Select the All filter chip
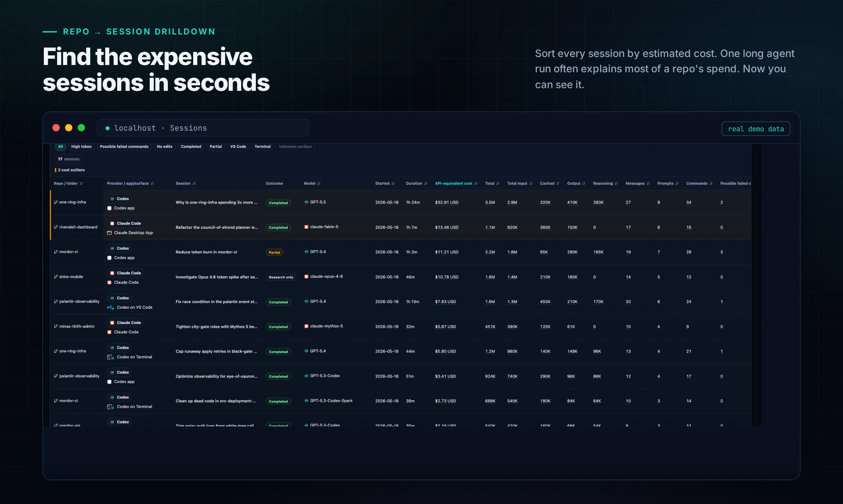843x504 pixels. 60,146
